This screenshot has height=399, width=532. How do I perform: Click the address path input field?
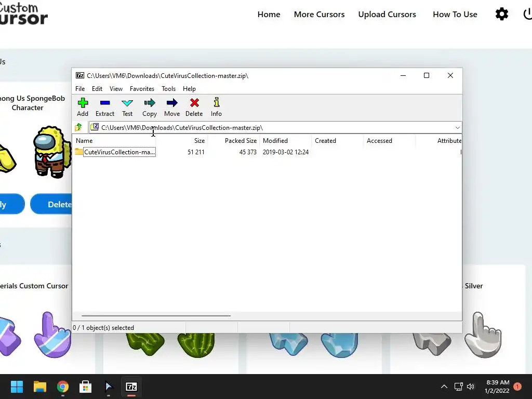click(x=271, y=128)
